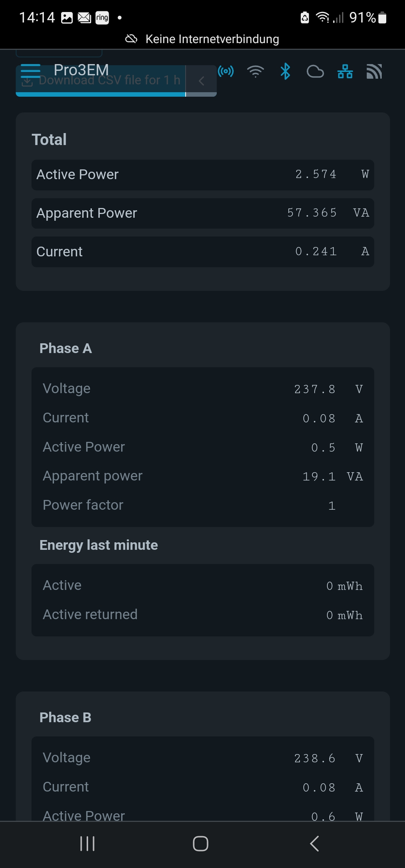
Task: Tap the access point status icon
Action: click(x=226, y=71)
